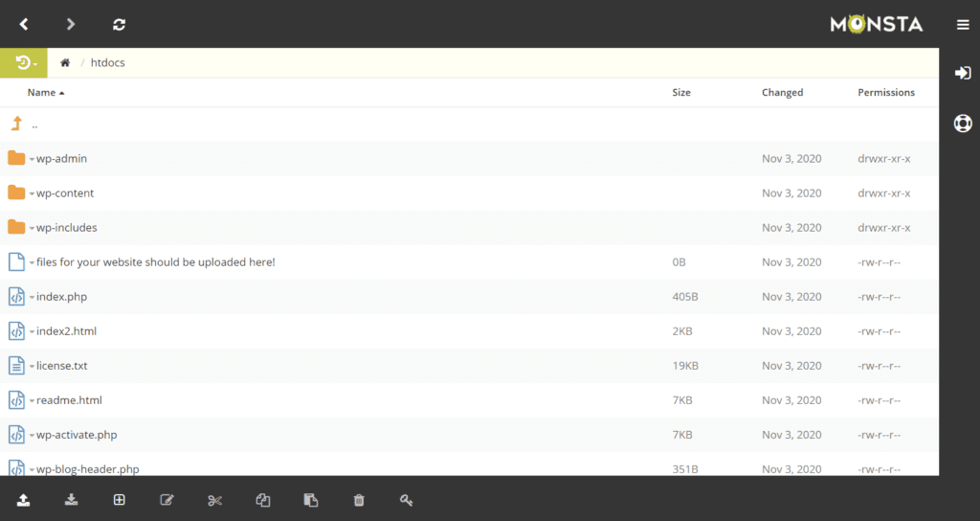Viewport: 980px width, 521px height.
Task: Sort files by Changed column
Action: 782,93
